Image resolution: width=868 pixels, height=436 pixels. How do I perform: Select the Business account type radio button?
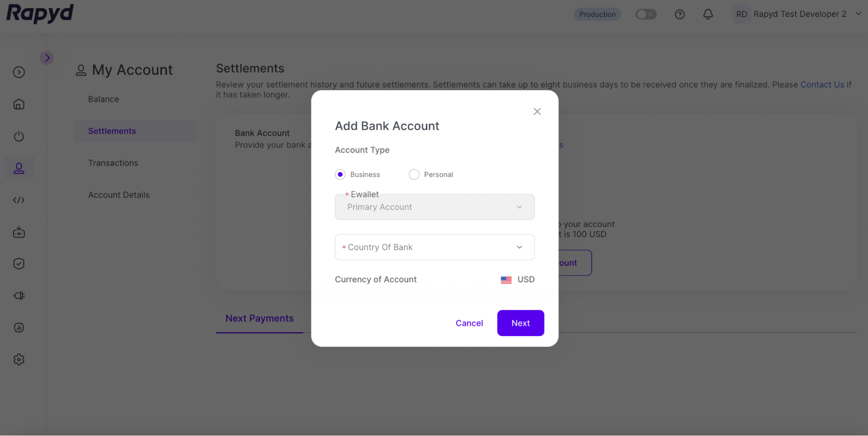tap(340, 174)
